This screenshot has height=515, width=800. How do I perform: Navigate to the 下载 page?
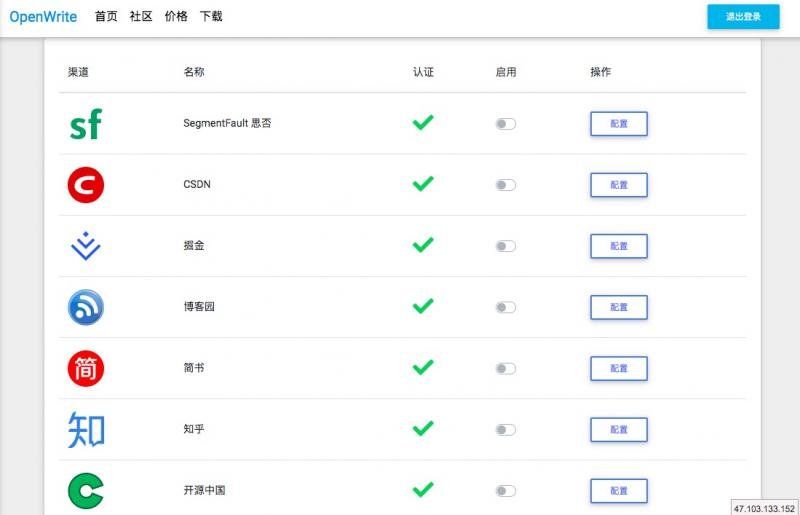pyautogui.click(x=211, y=17)
